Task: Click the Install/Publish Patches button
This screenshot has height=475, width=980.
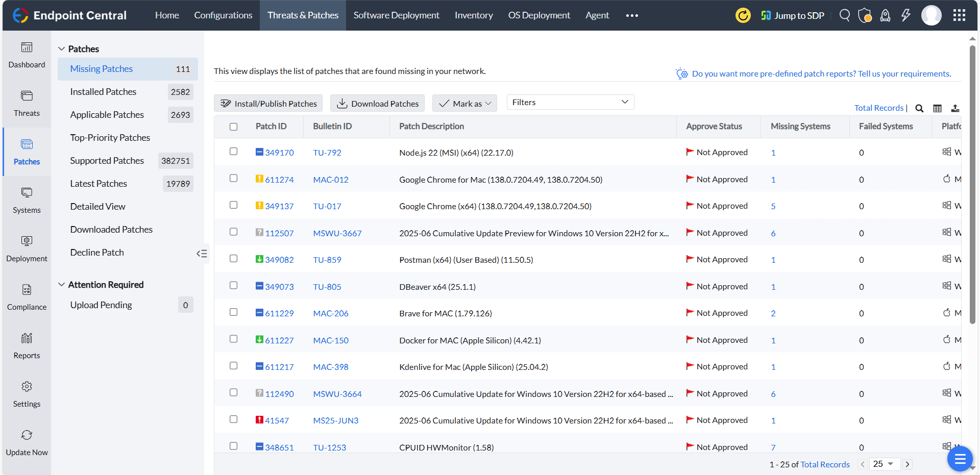Action: 268,104
